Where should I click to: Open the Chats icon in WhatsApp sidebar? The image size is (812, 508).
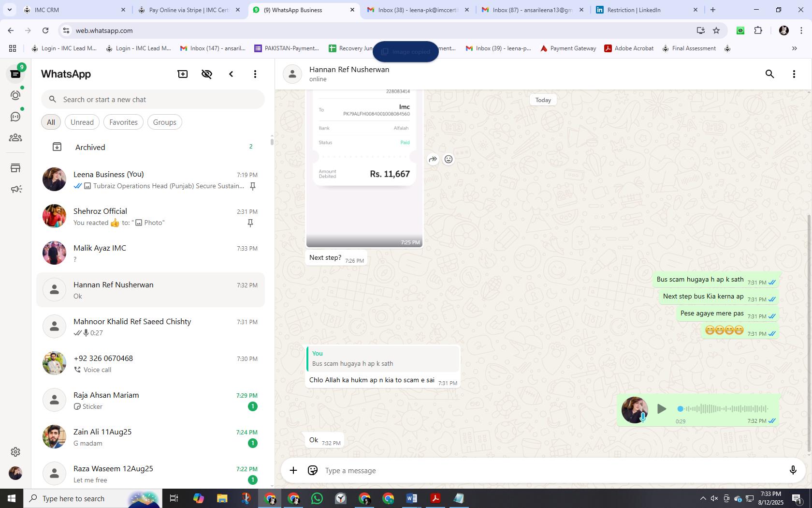(x=15, y=74)
